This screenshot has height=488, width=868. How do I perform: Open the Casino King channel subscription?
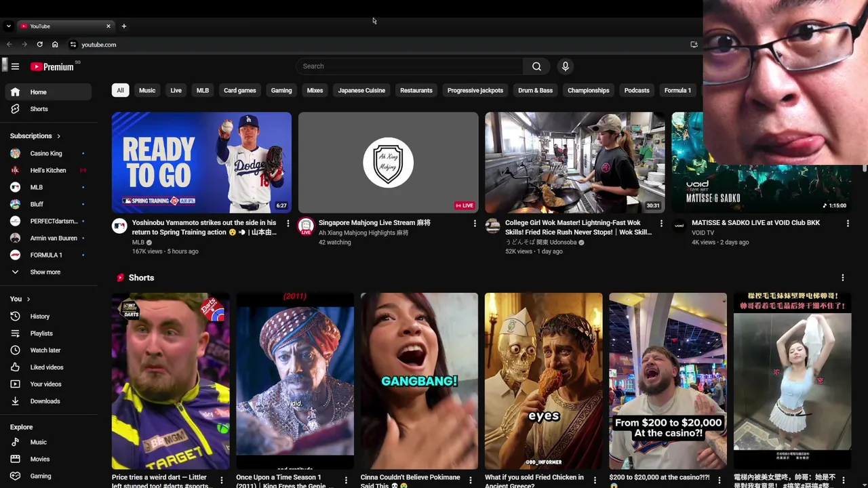pos(47,153)
